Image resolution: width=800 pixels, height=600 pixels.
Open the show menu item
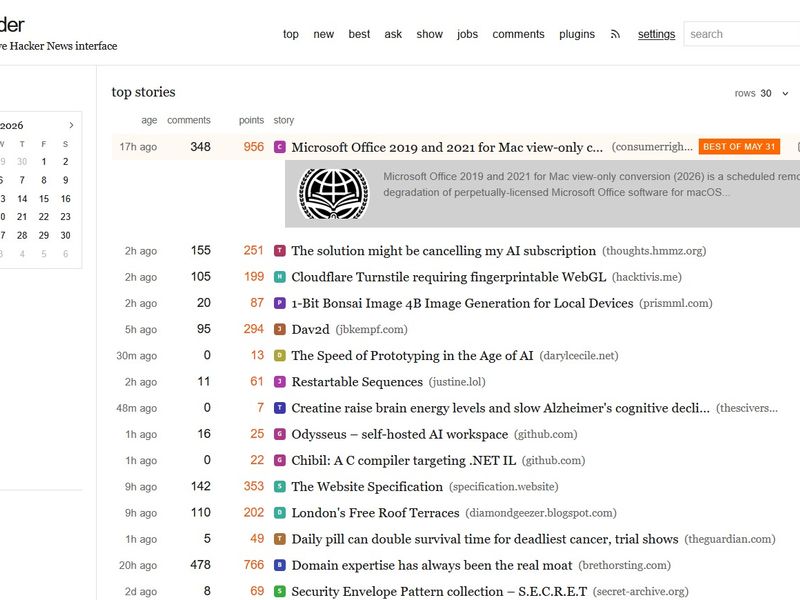(x=430, y=34)
